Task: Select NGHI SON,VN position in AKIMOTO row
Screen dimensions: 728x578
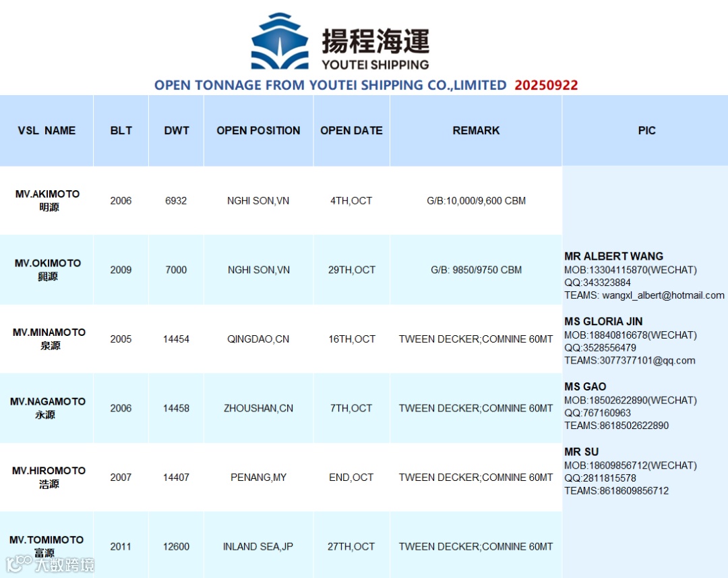Action: [x=258, y=201]
